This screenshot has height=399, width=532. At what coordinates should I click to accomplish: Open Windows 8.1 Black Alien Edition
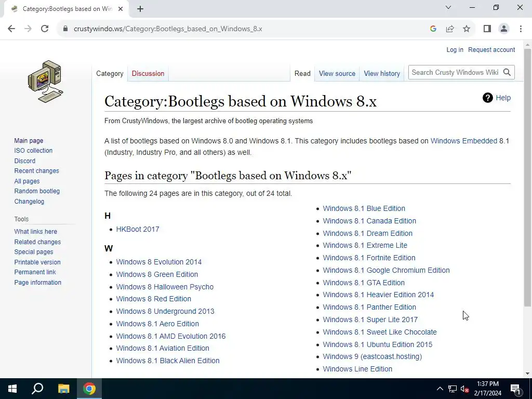coord(168,361)
